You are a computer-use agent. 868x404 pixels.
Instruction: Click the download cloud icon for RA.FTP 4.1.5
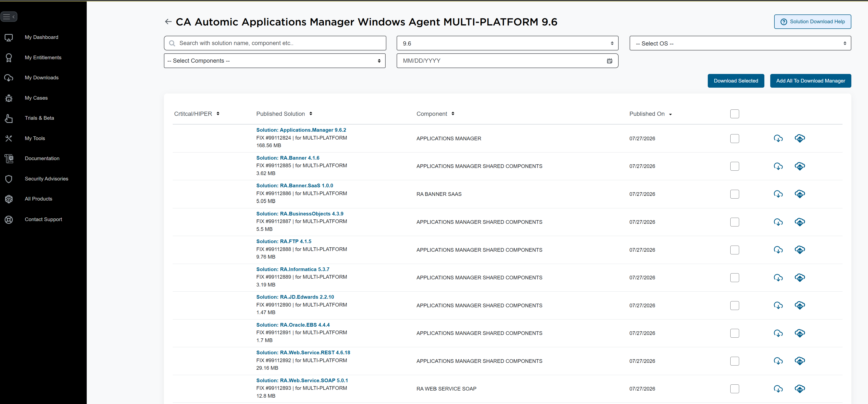tap(778, 250)
